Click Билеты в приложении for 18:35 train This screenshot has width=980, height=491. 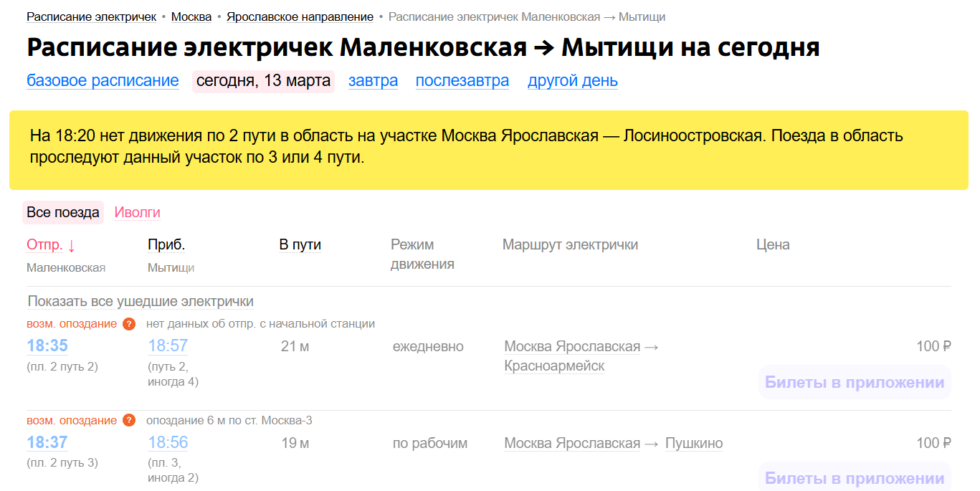tap(854, 383)
